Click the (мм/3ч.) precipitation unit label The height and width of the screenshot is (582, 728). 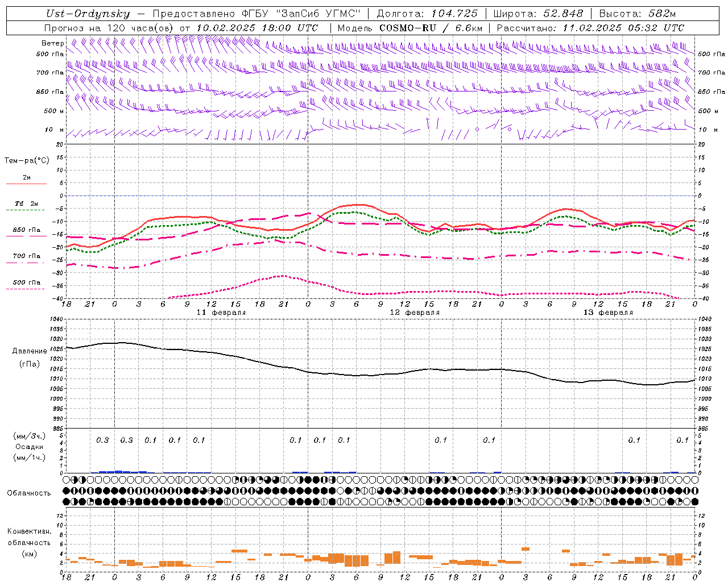point(30,436)
